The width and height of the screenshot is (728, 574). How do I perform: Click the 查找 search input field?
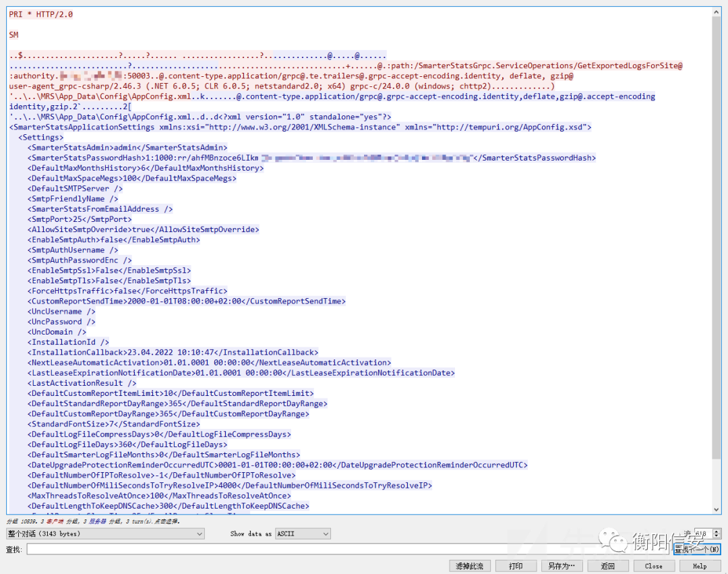[x=349, y=550]
